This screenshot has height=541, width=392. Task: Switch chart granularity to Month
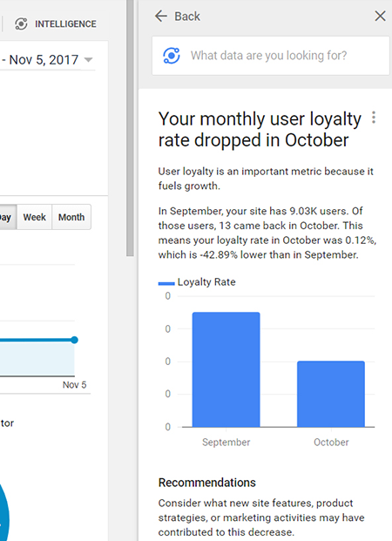[71, 217]
